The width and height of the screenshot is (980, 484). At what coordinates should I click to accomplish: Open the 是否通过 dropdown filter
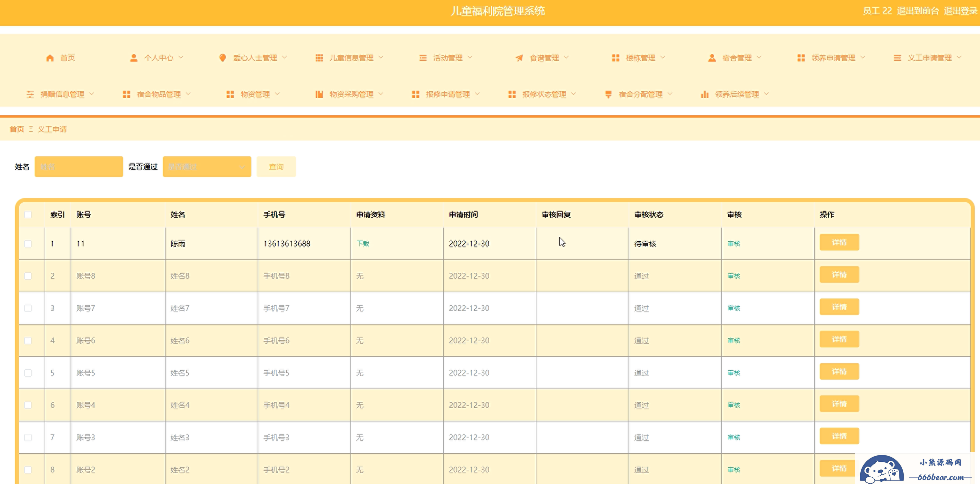[207, 167]
